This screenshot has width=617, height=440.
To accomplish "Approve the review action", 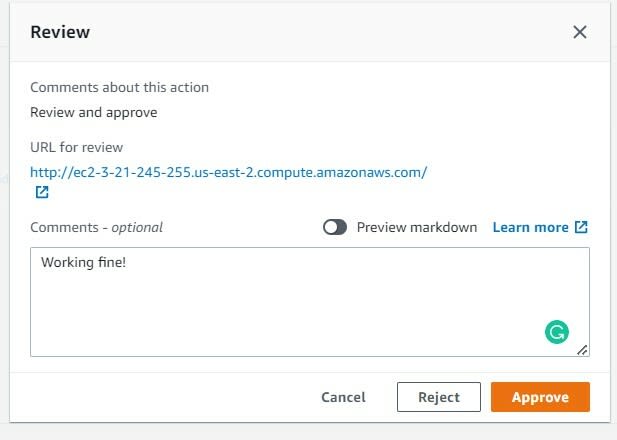I will (540, 397).
